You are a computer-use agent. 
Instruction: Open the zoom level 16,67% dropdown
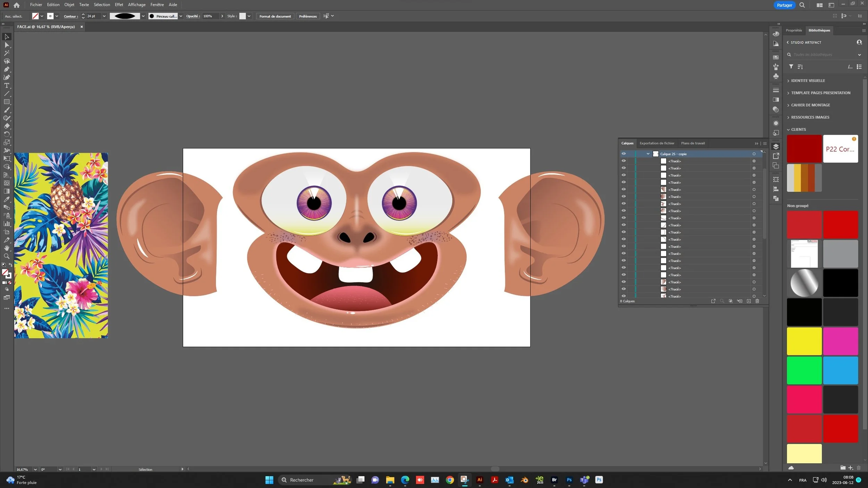[x=35, y=470]
